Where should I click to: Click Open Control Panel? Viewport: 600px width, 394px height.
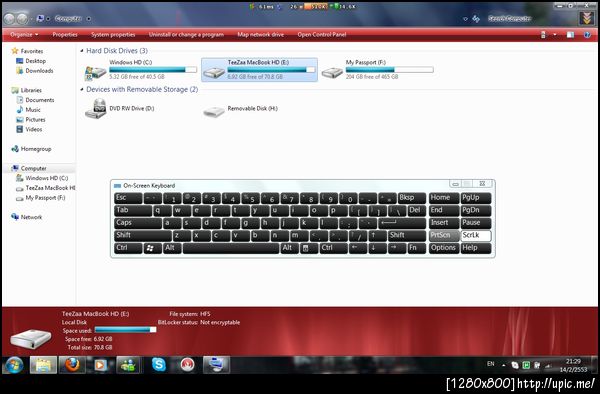click(322, 34)
